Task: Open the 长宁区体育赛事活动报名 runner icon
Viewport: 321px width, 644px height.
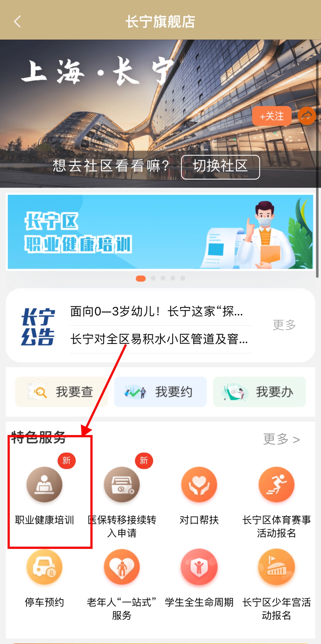Action: [x=276, y=484]
